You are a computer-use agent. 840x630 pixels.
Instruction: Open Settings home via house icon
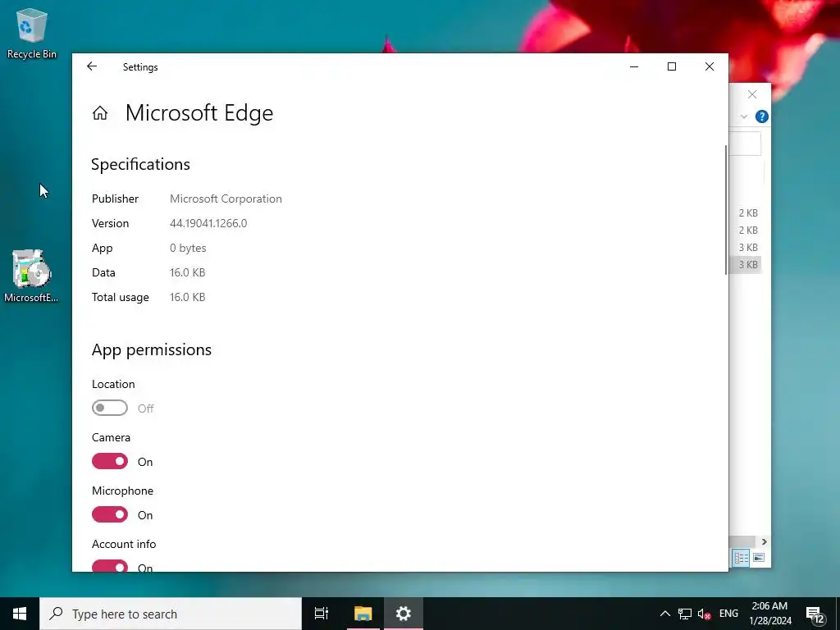click(100, 113)
